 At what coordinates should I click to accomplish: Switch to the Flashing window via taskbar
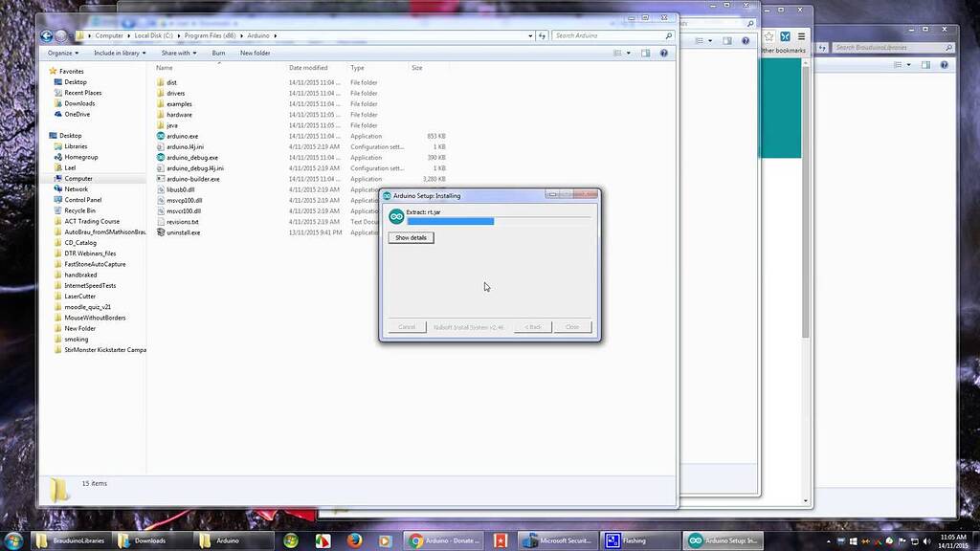[636, 540]
